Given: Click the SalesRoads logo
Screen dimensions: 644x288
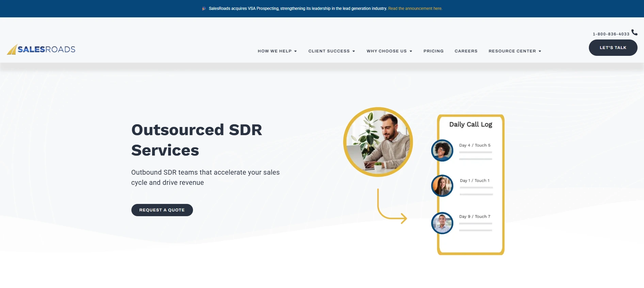Looking at the screenshot, I should click(x=41, y=49).
